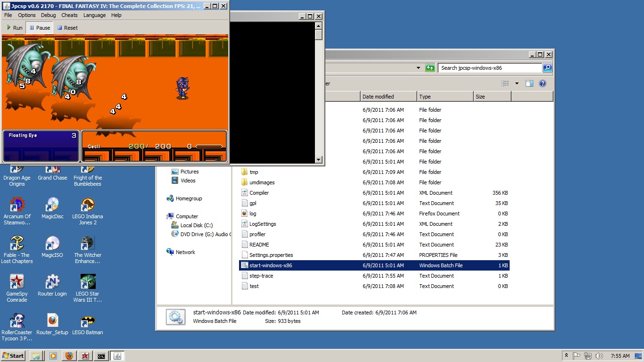The height and width of the screenshot is (362, 644).
Task: Open the change view dropdown arrow
Action: pyautogui.click(x=517, y=83)
